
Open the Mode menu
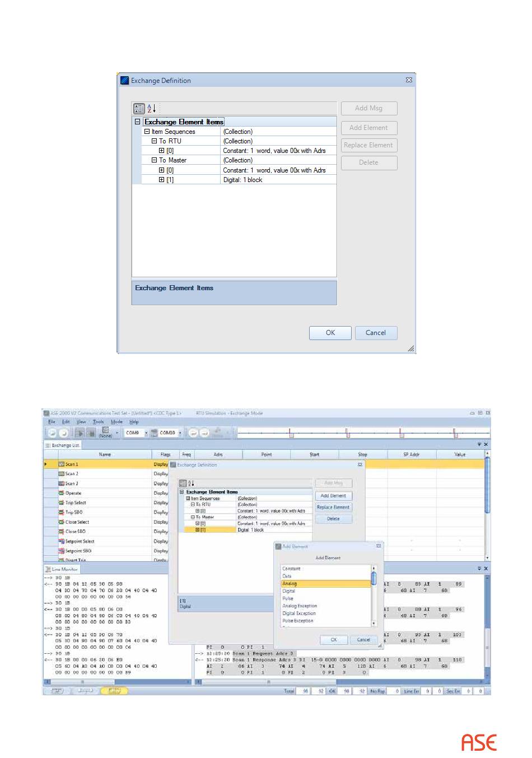[116, 422]
